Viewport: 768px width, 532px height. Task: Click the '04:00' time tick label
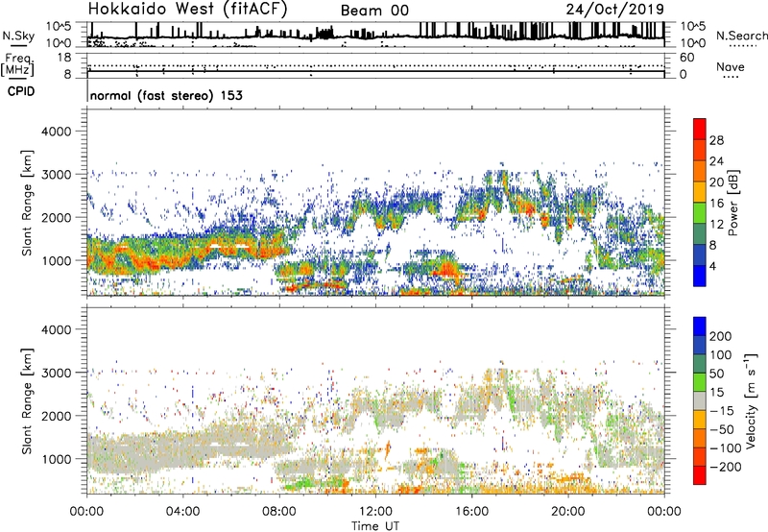click(x=182, y=512)
